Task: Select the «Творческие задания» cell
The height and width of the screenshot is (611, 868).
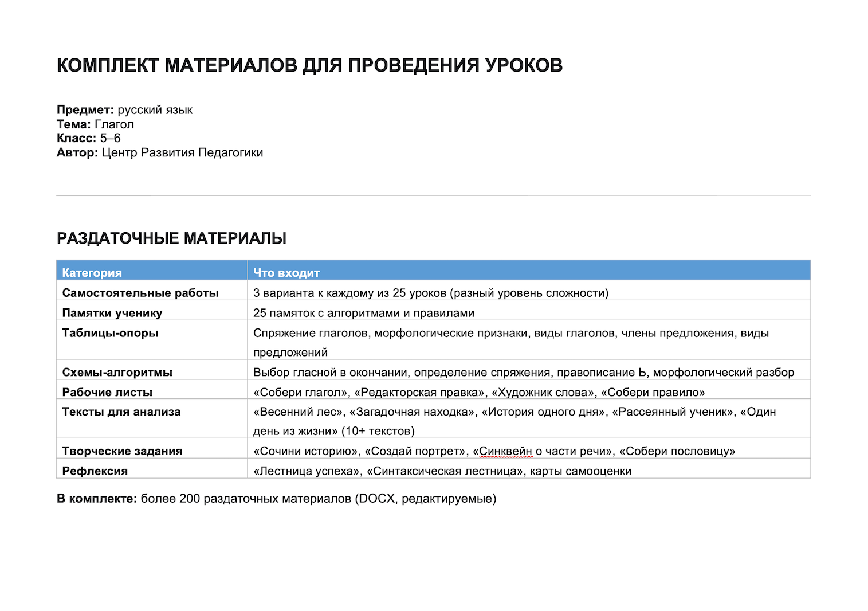Action: pyautogui.click(x=152, y=448)
